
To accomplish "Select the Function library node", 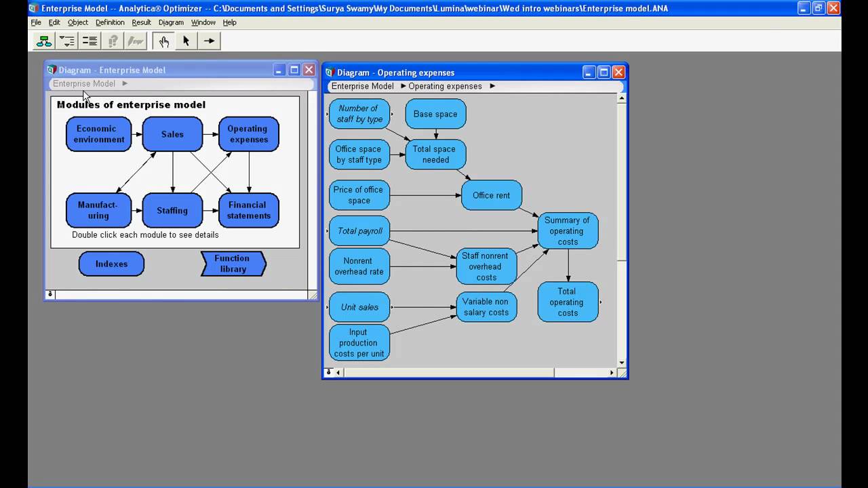I will (233, 264).
